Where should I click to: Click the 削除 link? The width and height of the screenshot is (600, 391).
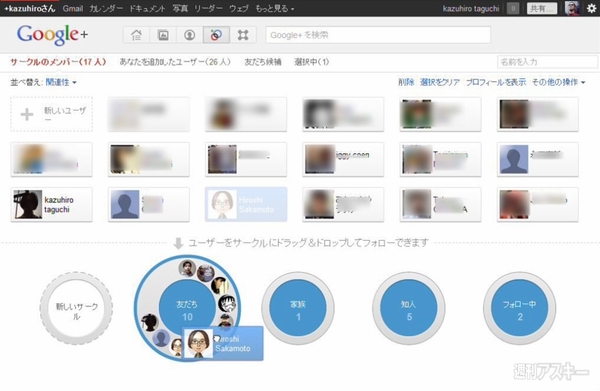pyautogui.click(x=406, y=82)
